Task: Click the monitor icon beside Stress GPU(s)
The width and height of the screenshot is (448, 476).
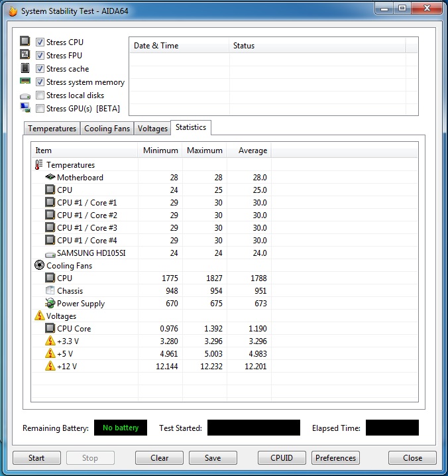Action: click(25, 108)
